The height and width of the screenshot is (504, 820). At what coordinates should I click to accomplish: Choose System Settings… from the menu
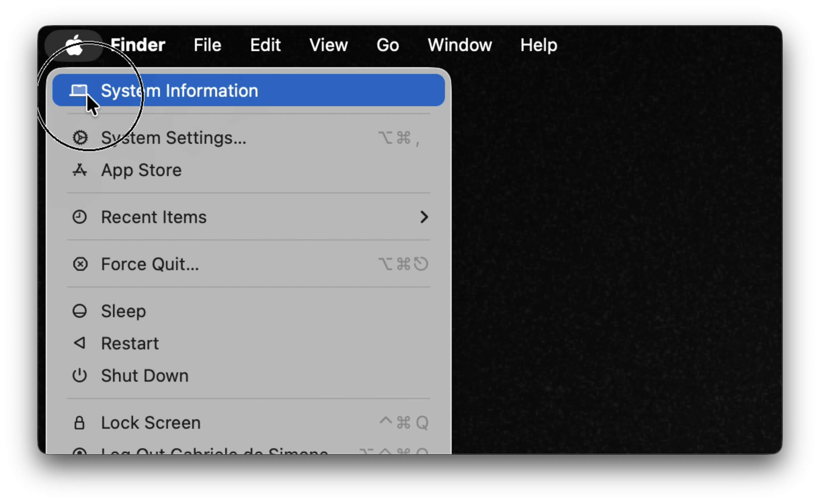pos(173,138)
